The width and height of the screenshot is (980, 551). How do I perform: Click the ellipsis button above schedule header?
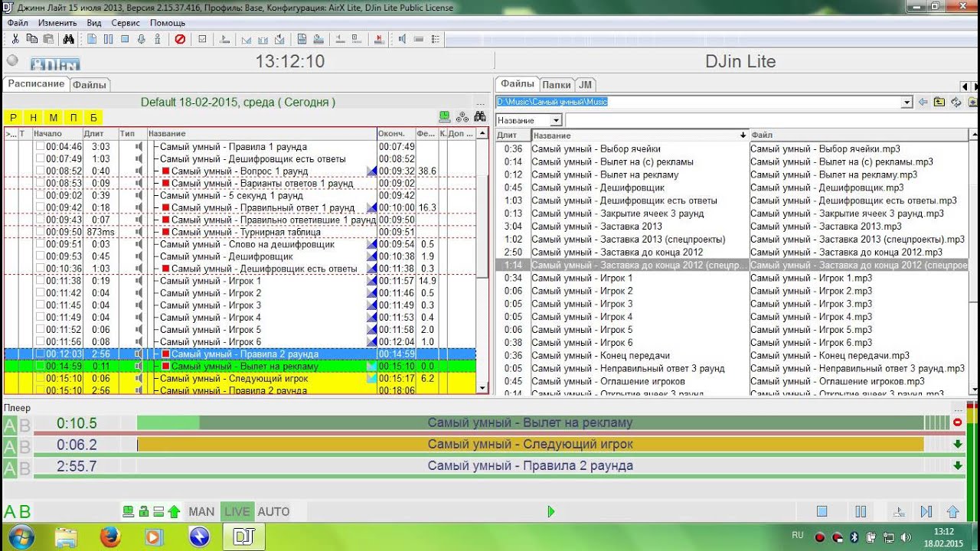pos(480,103)
